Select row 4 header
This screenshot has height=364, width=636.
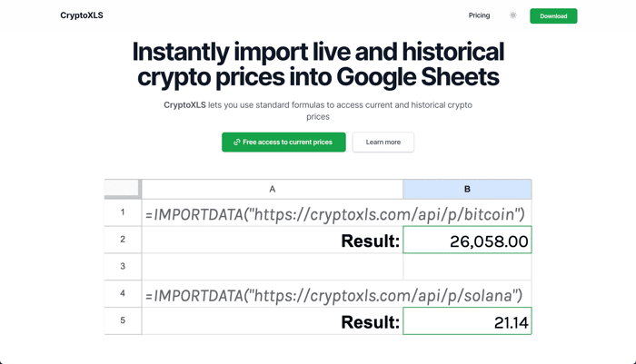coord(123,293)
